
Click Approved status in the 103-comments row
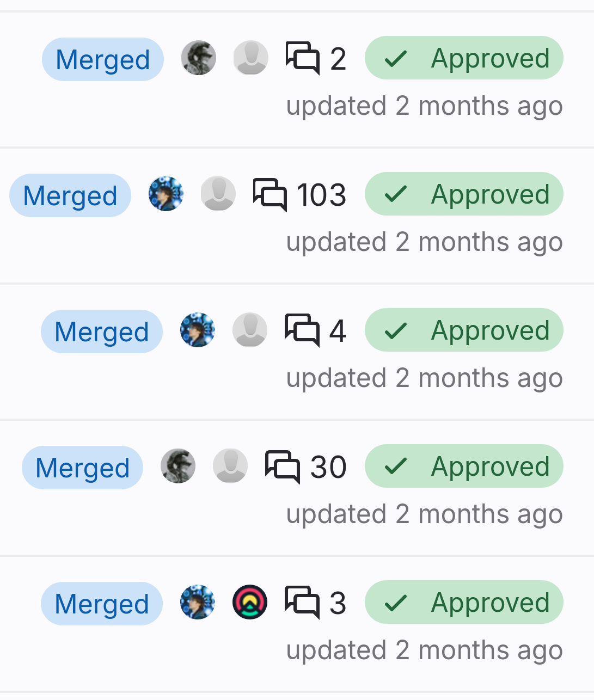coord(464,194)
